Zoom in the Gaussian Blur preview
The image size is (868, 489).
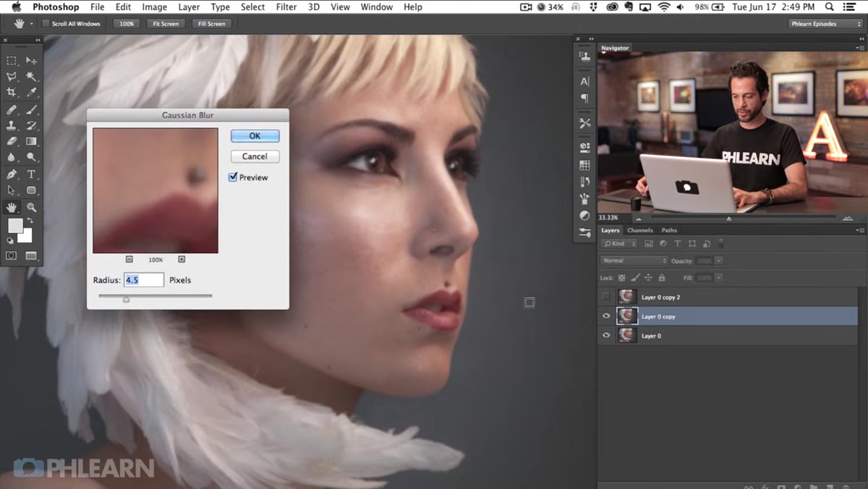(182, 259)
